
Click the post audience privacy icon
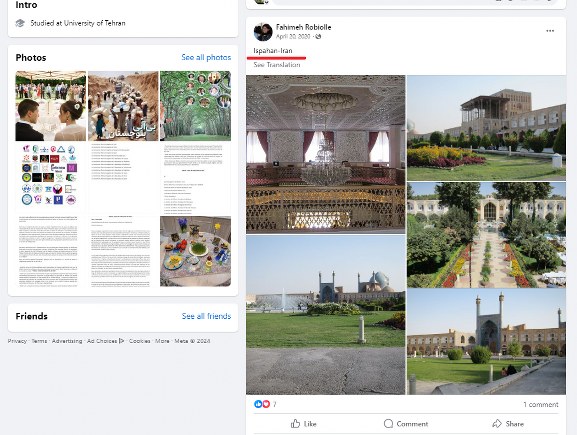[x=318, y=36]
